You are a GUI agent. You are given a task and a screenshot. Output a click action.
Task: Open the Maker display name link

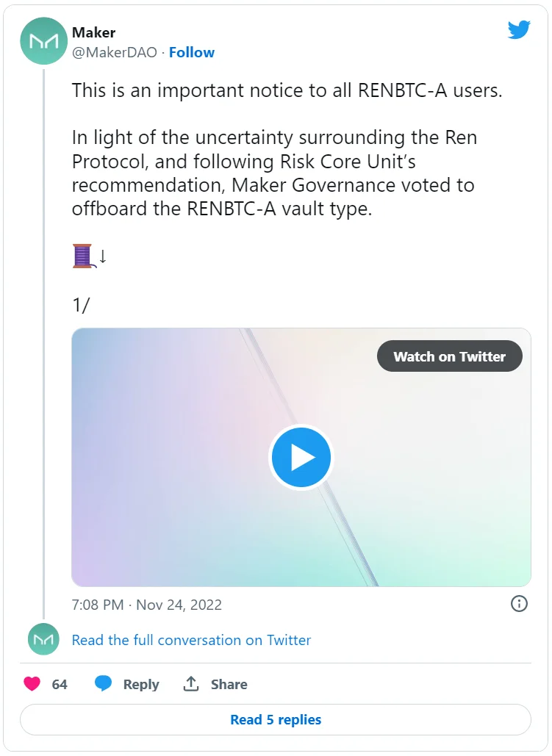click(93, 32)
